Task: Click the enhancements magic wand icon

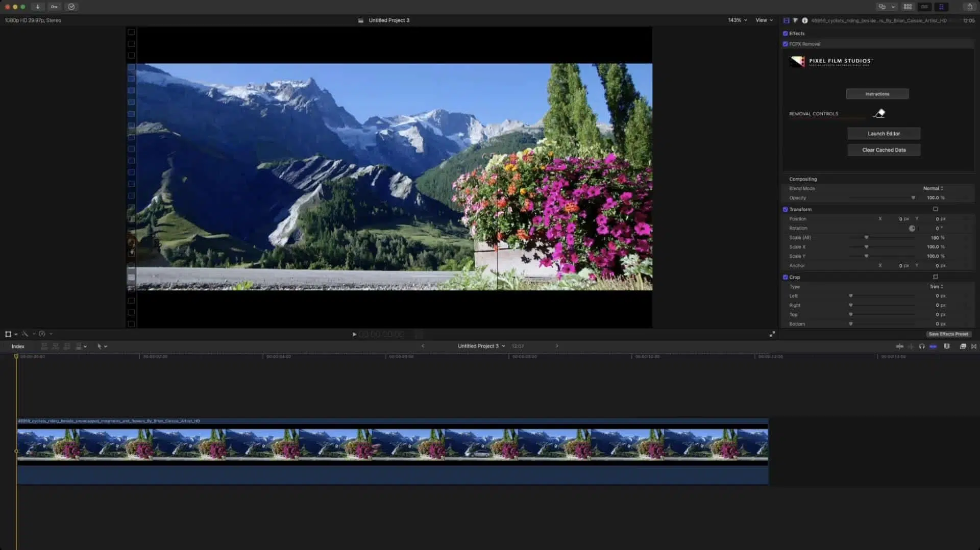Action: [25, 334]
